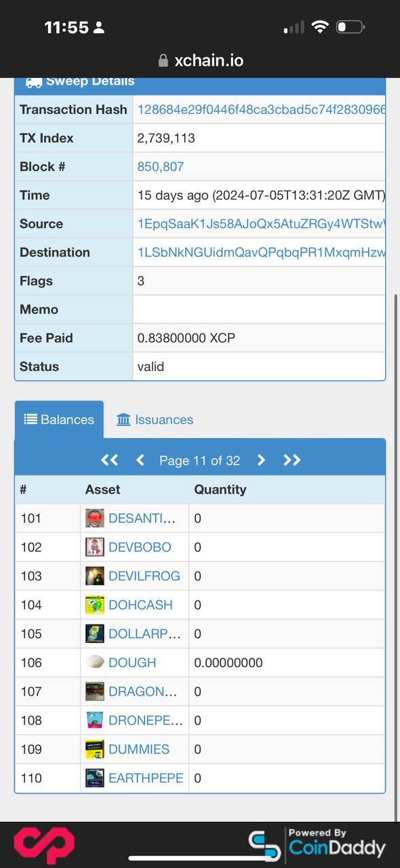This screenshot has height=868, width=400.
Task: Select the Balances tab
Action: coord(59,420)
